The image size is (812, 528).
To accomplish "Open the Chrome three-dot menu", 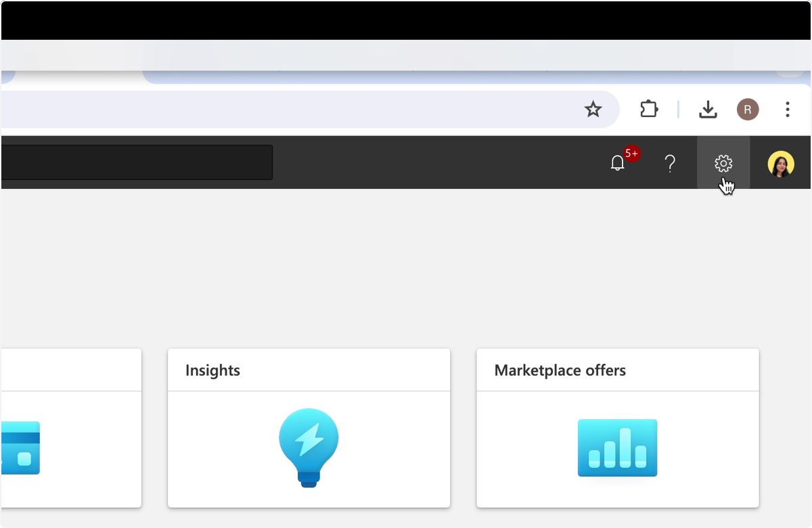I will click(x=788, y=109).
